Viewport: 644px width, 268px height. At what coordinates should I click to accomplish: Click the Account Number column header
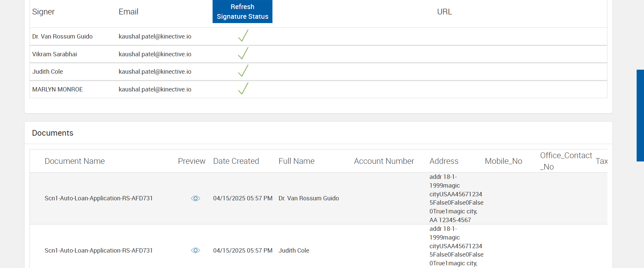pyautogui.click(x=384, y=161)
